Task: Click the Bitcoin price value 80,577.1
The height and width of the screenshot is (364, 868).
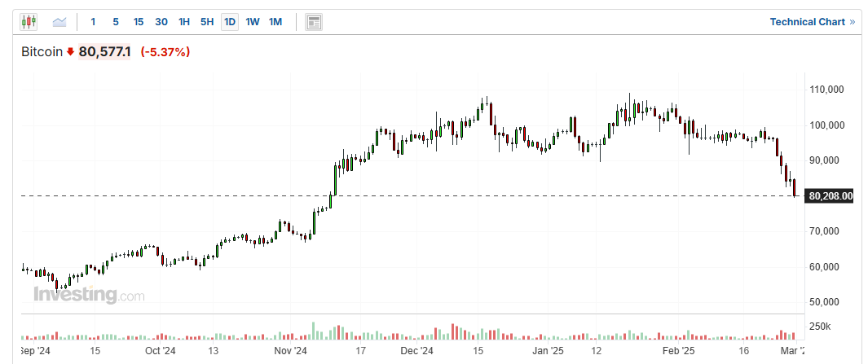Action: pyautogui.click(x=105, y=52)
